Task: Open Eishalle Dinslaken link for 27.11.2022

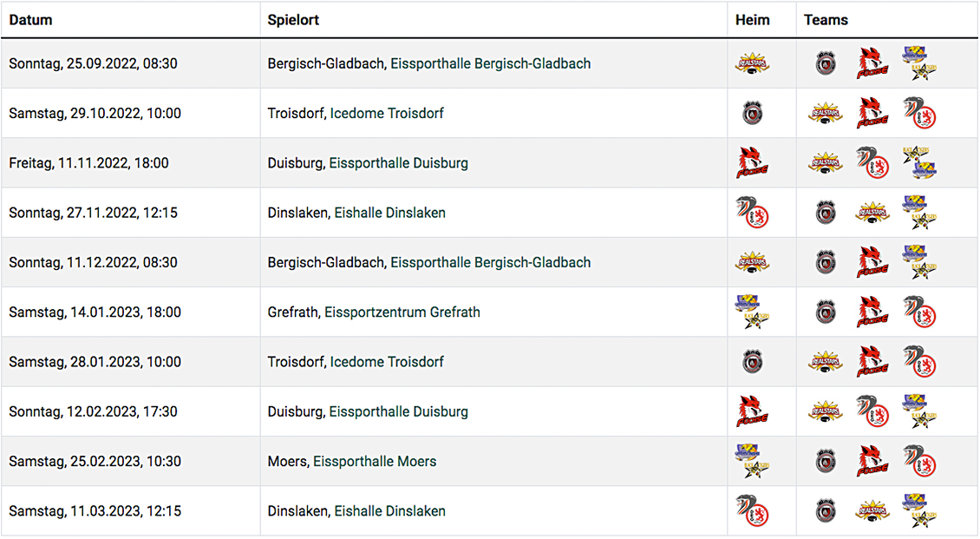Action: 390,213
